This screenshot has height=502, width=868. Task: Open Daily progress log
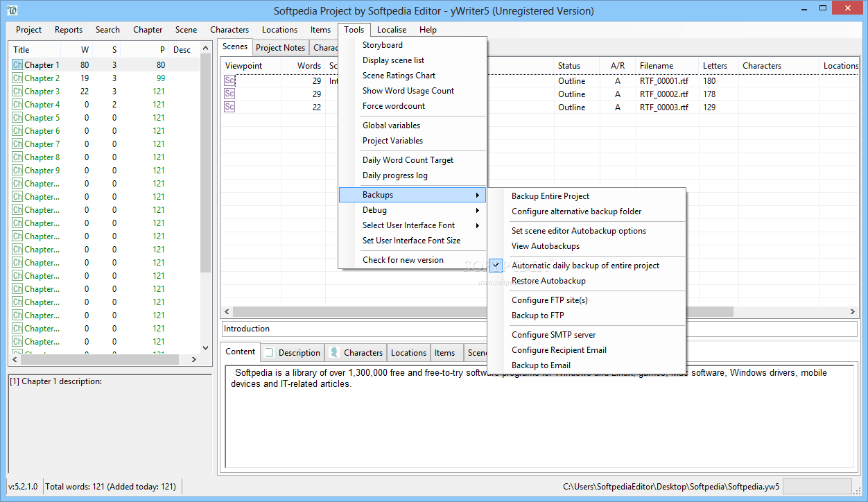[x=413, y=175]
